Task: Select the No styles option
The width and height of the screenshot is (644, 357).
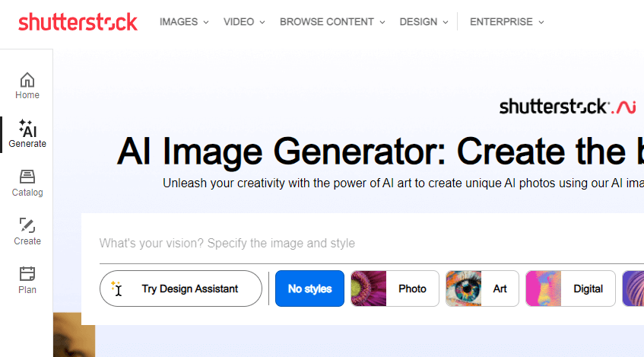Action: pos(309,288)
